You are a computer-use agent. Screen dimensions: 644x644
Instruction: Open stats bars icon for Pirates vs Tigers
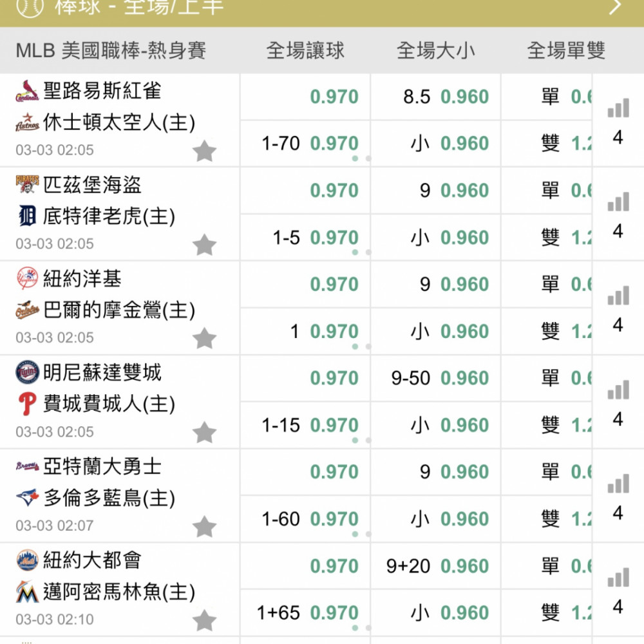click(618, 202)
